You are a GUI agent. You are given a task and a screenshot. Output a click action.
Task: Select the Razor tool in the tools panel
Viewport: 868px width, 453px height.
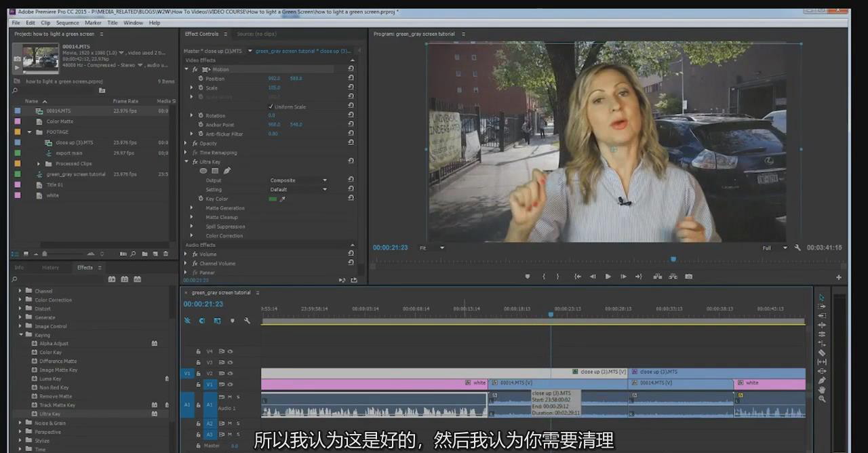822,353
